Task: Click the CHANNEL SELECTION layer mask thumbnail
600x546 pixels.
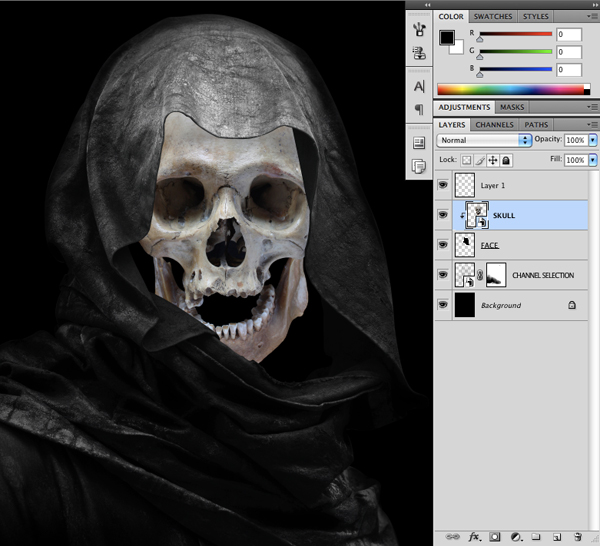Action: [x=497, y=275]
